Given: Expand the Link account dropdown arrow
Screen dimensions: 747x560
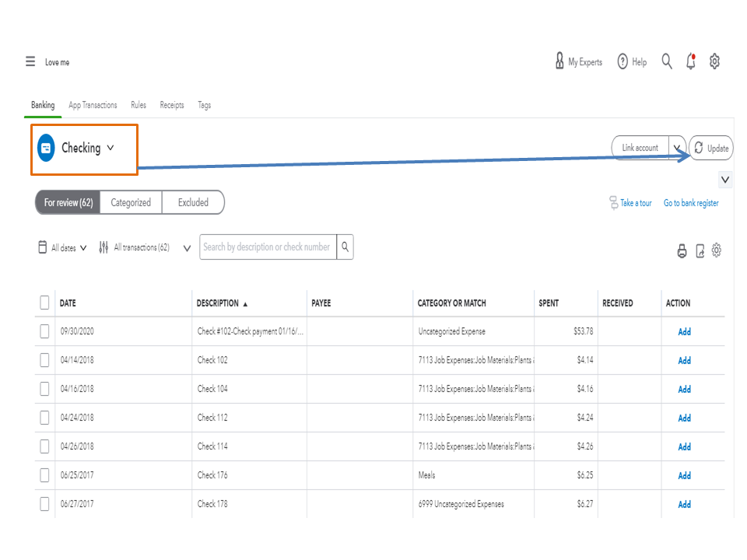Looking at the screenshot, I should point(677,148).
